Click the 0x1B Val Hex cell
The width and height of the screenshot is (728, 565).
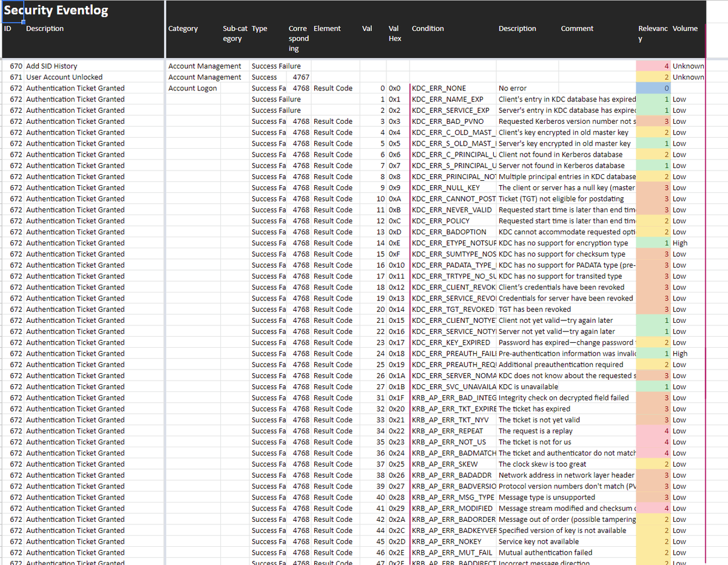point(394,387)
